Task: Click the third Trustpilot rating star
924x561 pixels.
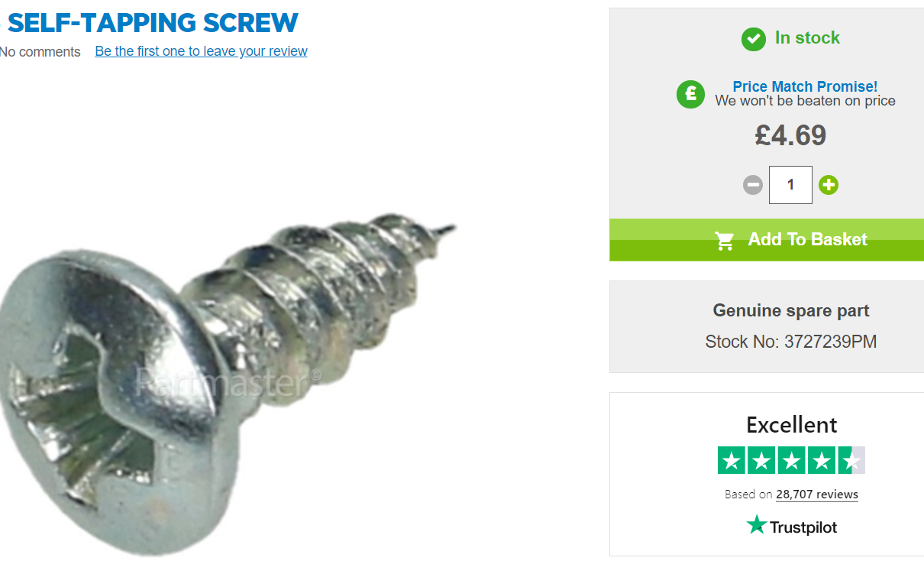Action: 792,460
